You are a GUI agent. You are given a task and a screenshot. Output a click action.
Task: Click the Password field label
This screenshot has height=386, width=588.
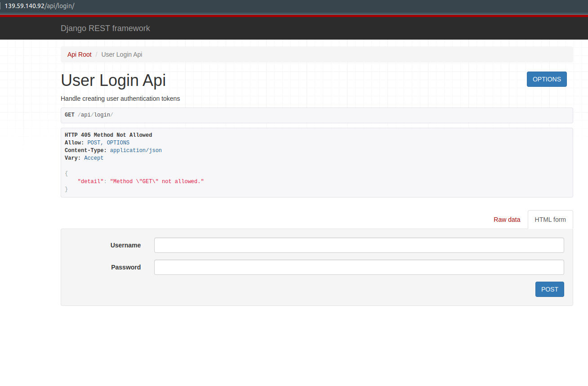pyautogui.click(x=126, y=267)
